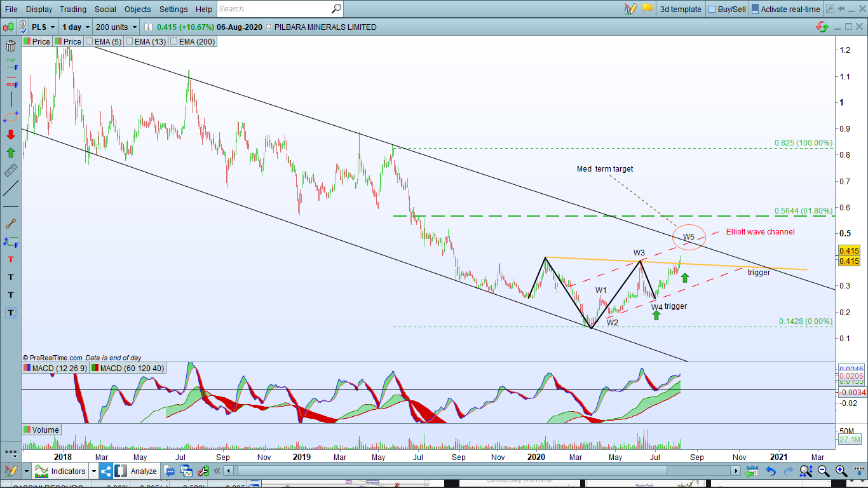Click the chart horizontal scrollbar track
This screenshot has width=868, height=488.
pyautogui.click(x=482, y=471)
